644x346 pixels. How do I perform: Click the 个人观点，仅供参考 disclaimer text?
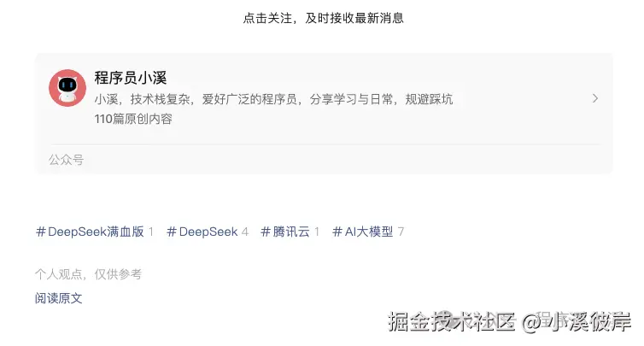tap(88, 274)
